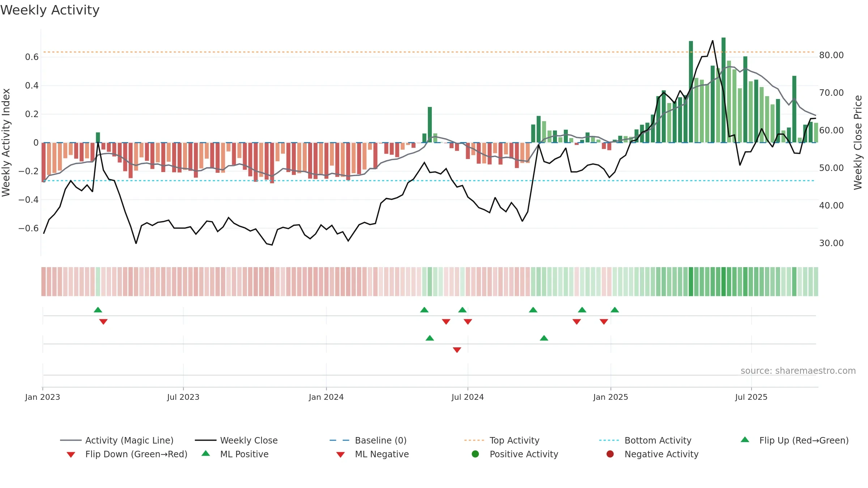Click the Jul 2024 axis label
868x488 pixels.
[468, 397]
